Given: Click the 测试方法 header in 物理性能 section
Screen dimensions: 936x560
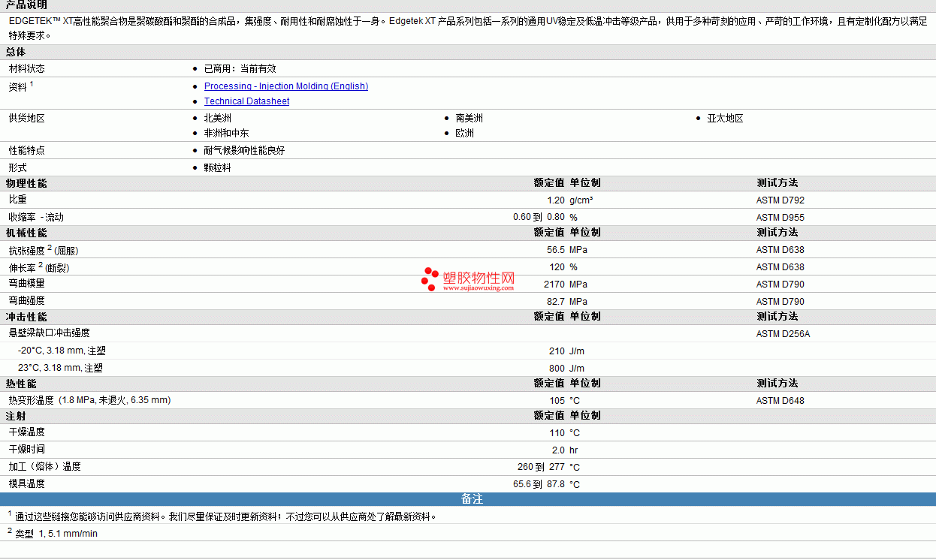Looking at the screenshot, I should pyautogui.click(x=777, y=183).
